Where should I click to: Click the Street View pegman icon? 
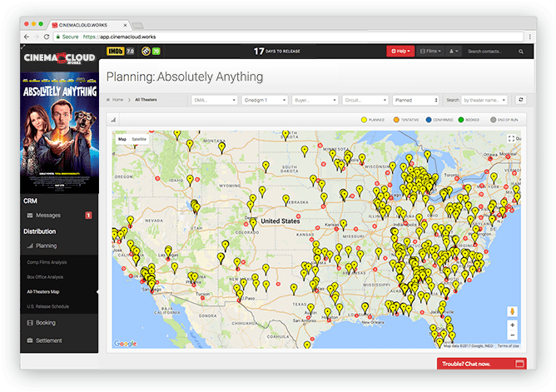click(512, 310)
